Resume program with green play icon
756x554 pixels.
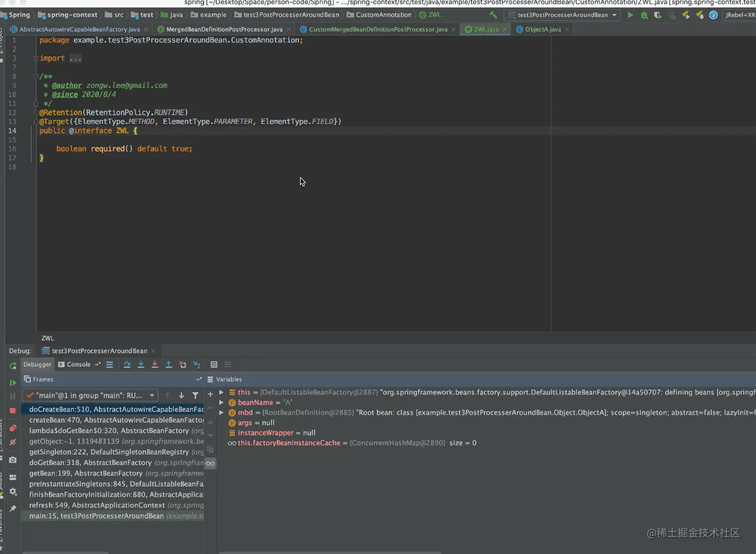coord(13,382)
